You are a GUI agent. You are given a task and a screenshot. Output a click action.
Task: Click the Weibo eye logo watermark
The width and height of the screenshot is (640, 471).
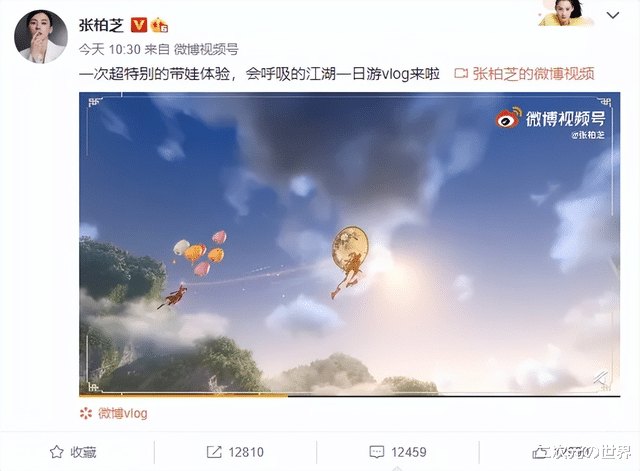pyautogui.click(x=509, y=118)
